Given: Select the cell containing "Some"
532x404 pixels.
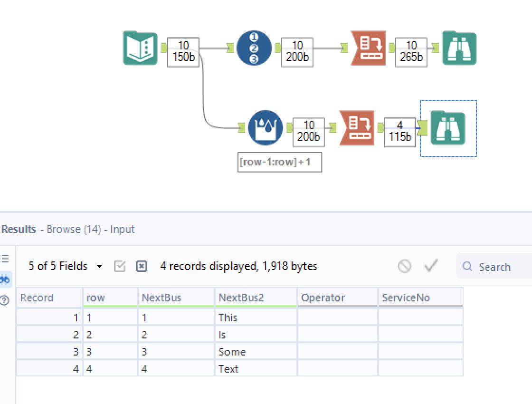Looking at the screenshot, I should tap(256, 352).
